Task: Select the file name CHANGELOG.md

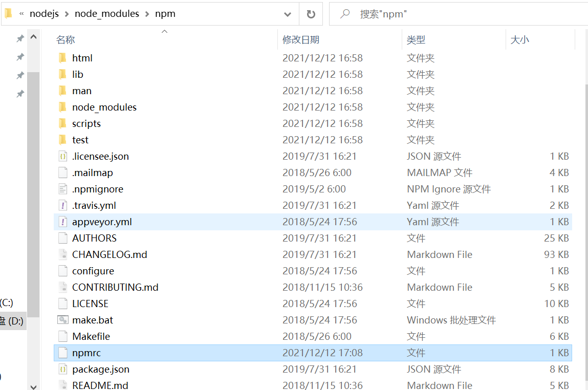Action: (x=110, y=254)
